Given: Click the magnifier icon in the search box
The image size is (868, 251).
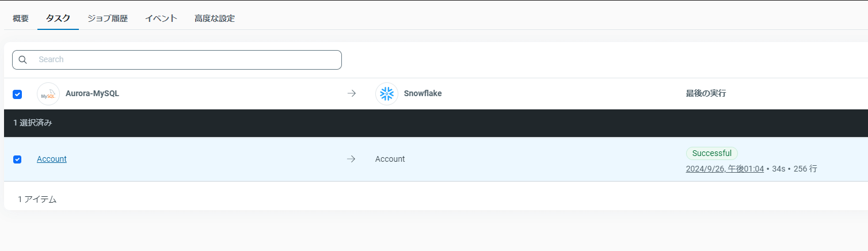Looking at the screenshot, I should pyautogui.click(x=23, y=60).
